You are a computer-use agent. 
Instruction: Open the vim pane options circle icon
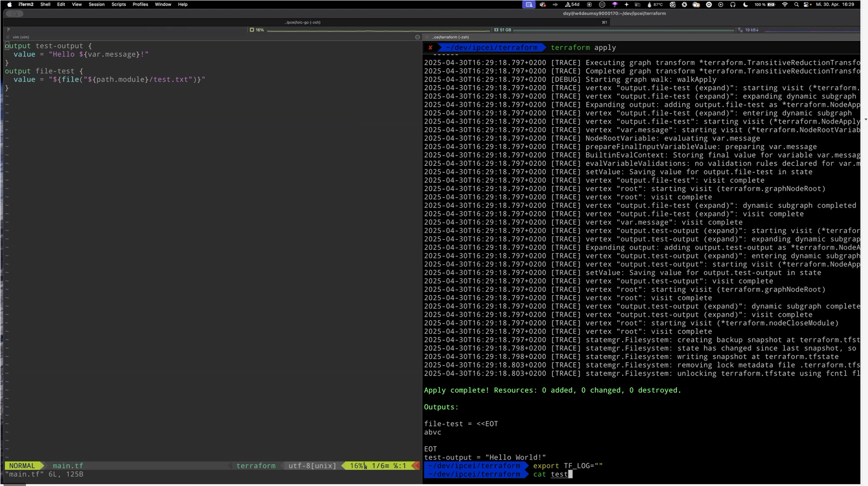(417, 37)
